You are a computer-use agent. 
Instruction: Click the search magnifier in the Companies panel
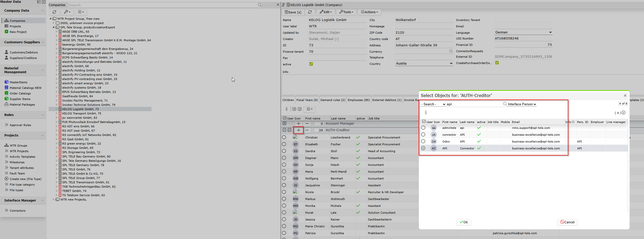pyautogui.click(x=260, y=5)
